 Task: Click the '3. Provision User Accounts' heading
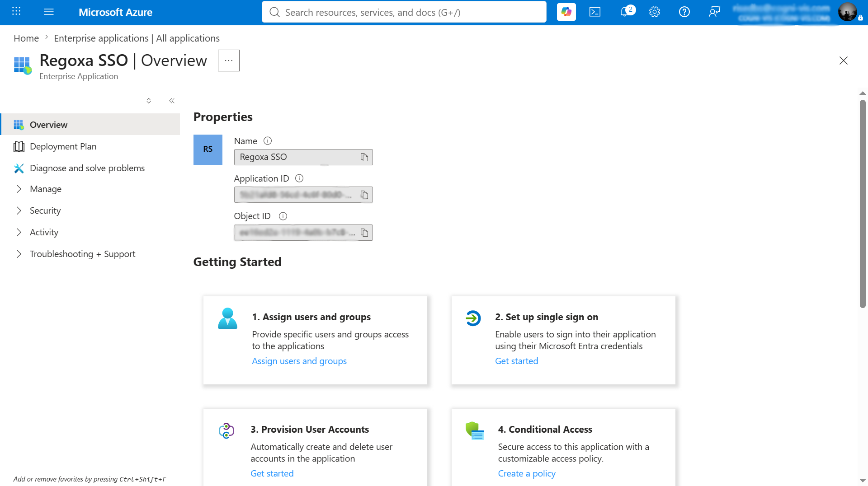click(x=310, y=430)
